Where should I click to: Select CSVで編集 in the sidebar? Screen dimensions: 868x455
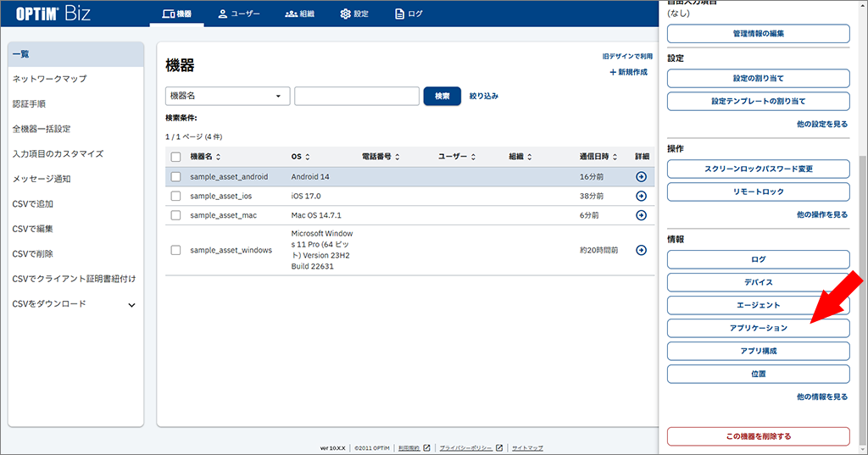75,229
